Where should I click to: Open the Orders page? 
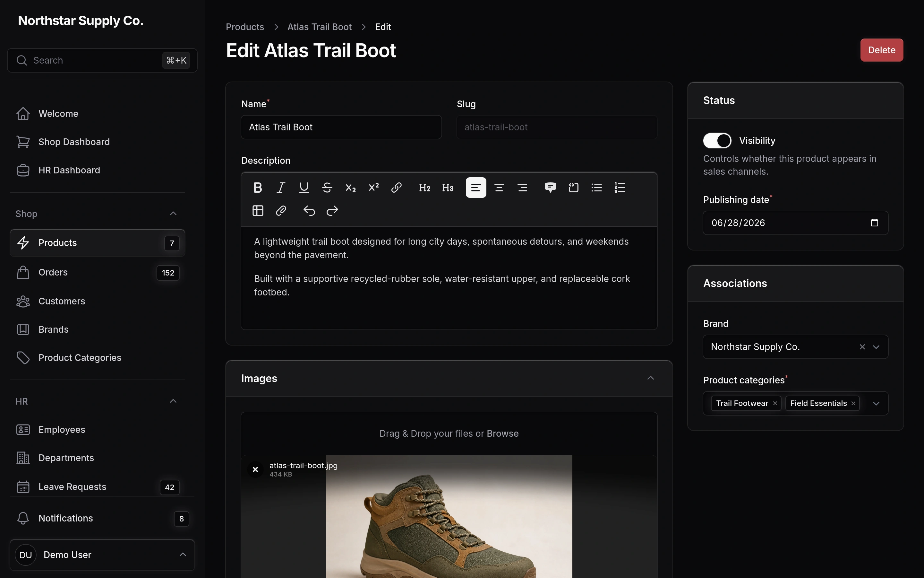click(97, 272)
